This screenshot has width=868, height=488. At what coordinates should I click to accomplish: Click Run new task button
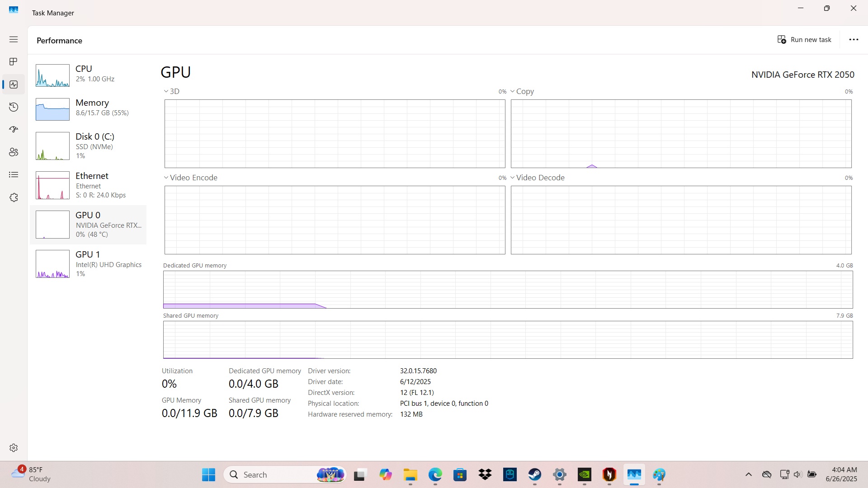(x=804, y=40)
